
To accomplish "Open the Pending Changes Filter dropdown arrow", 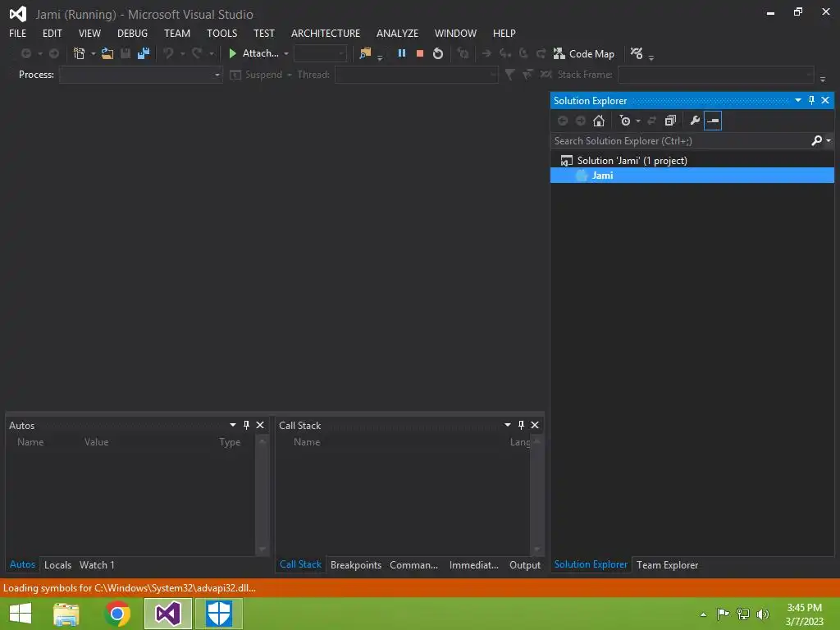I will [638, 121].
